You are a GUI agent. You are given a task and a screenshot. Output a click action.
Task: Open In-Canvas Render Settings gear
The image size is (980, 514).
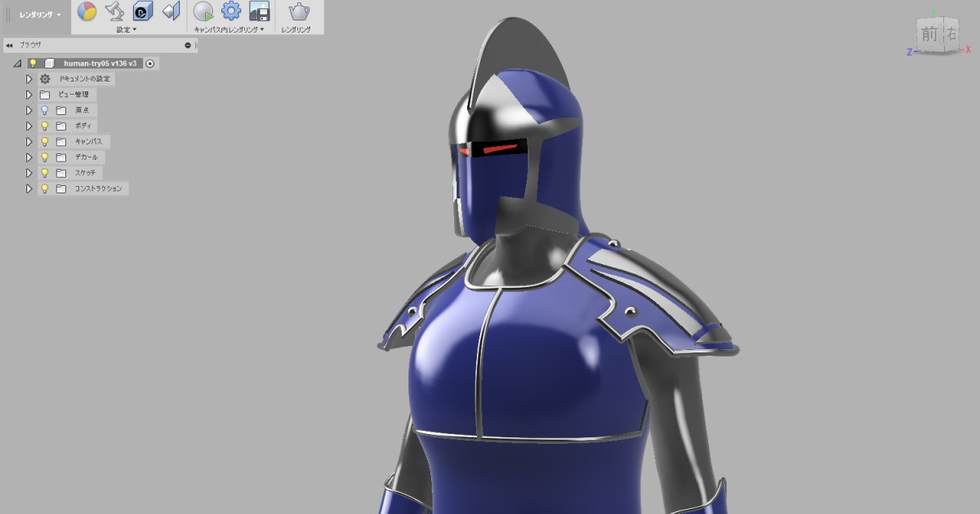[x=231, y=11]
